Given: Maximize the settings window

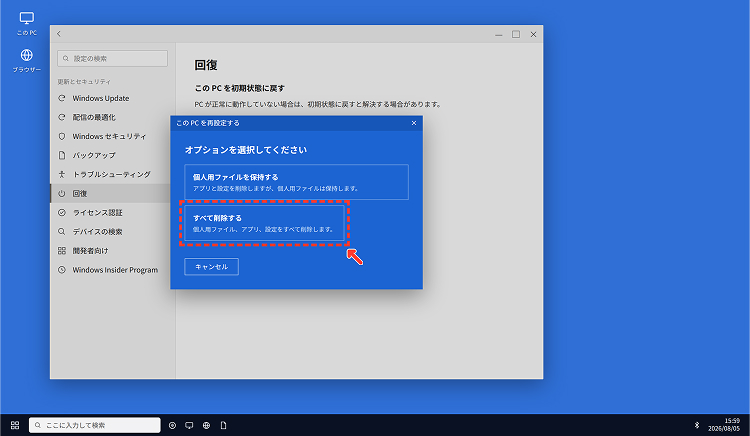Looking at the screenshot, I should click(516, 34).
